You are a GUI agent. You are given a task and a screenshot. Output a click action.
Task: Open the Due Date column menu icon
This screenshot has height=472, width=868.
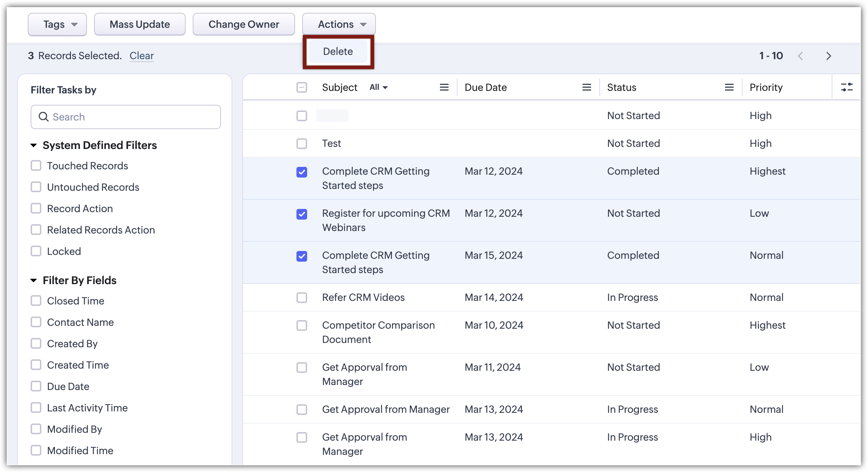(x=587, y=87)
